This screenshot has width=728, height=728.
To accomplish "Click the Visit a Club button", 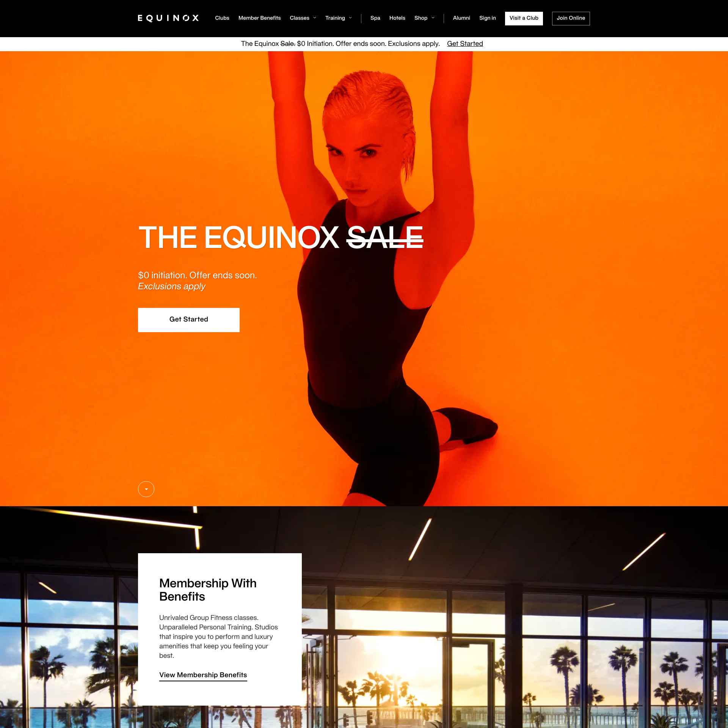I will pyautogui.click(x=523, y=18).
